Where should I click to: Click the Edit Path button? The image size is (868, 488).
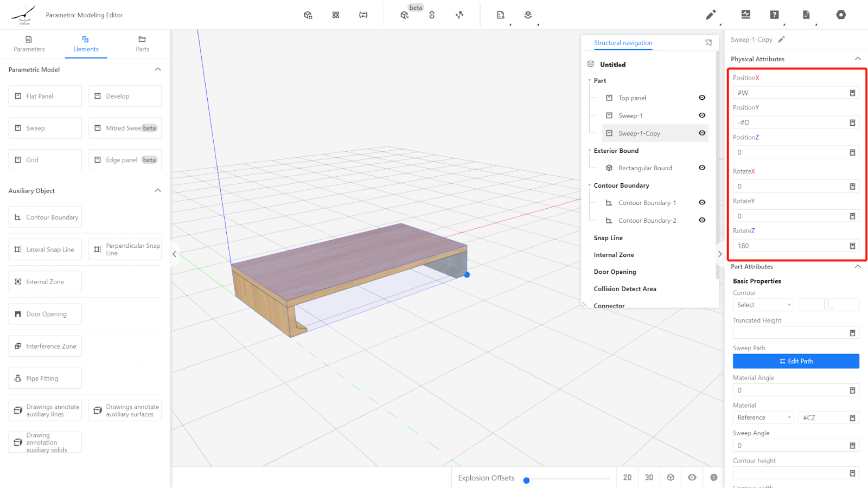point(795,361)
